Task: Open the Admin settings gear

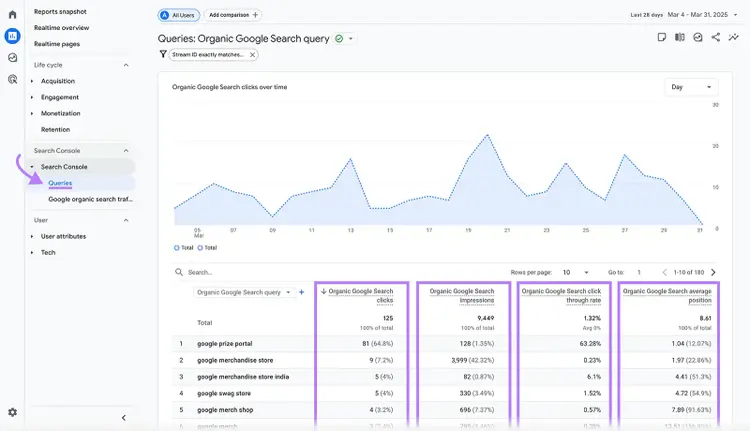Action: coord(12,412)
